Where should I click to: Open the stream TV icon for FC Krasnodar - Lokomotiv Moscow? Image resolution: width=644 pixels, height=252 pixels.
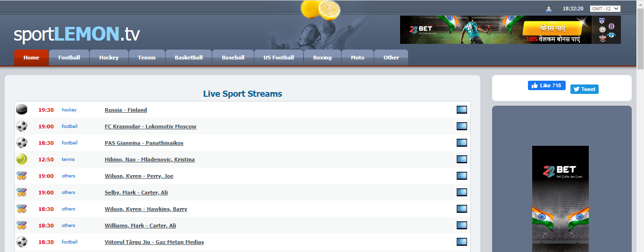[x=462, y=126]
